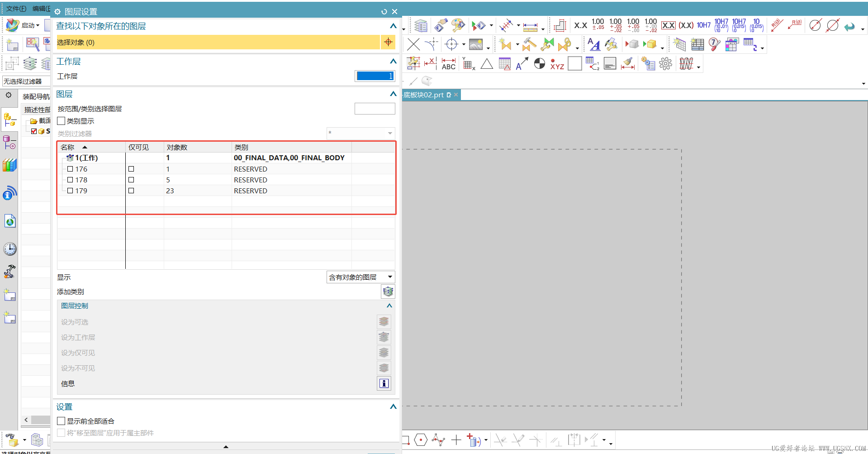Viewport: 868px width, 454px height.
Task: Click the '对象数' column header
Action: [x=198, y=147]
